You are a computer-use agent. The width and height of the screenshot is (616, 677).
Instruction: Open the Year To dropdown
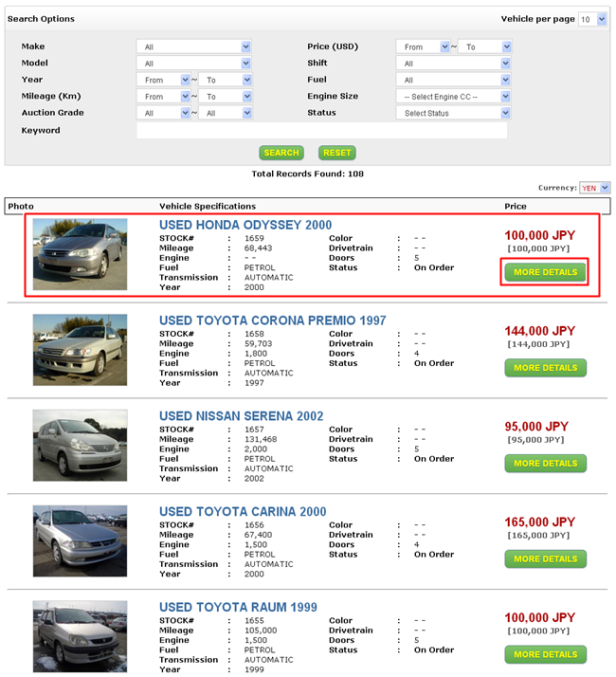coord(225,80)
